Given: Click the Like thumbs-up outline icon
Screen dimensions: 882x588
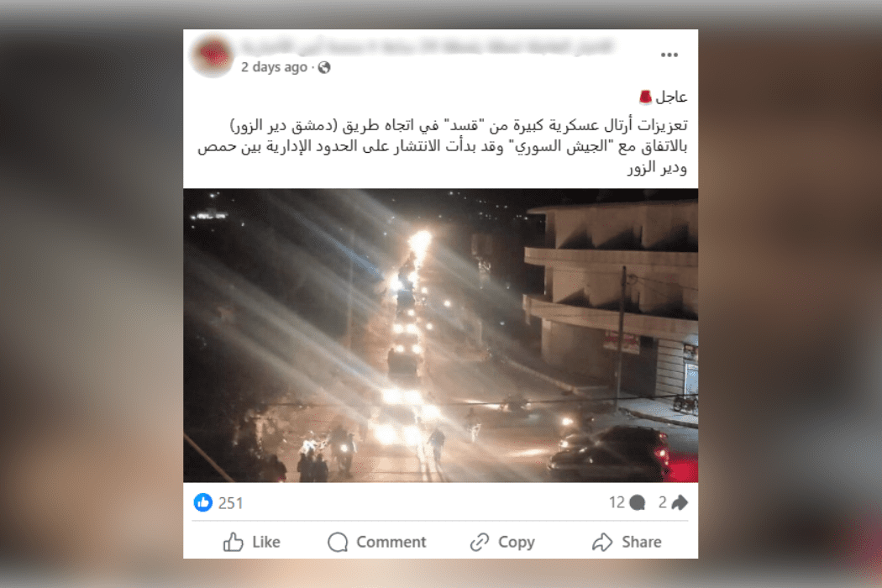Looking at the screenshot, I should [x=233, y=542].
